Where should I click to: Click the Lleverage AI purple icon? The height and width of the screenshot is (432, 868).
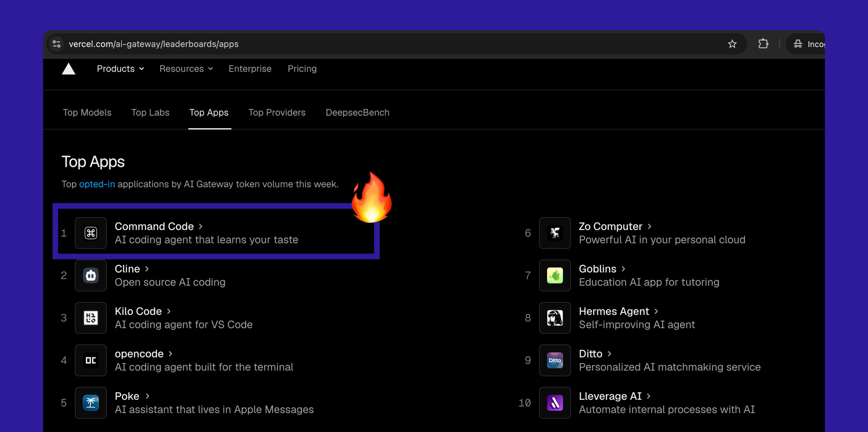click(x=555, y=403)
